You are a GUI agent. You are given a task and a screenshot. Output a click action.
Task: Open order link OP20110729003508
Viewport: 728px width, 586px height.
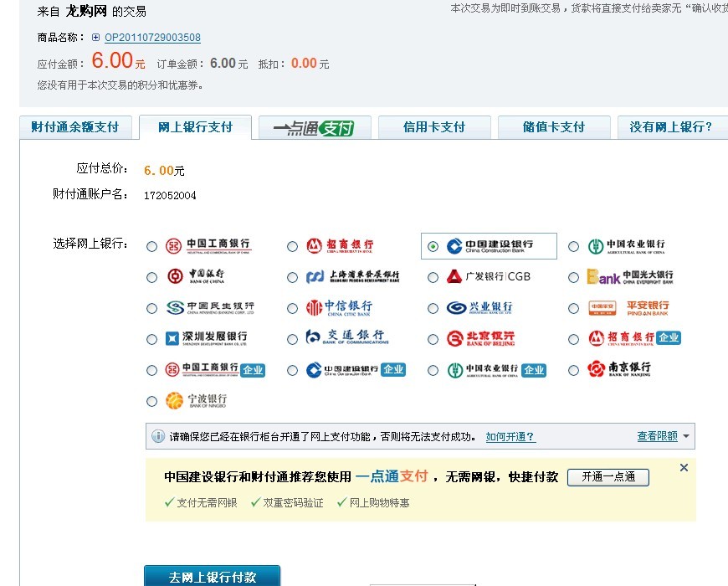tap(153, 38)
